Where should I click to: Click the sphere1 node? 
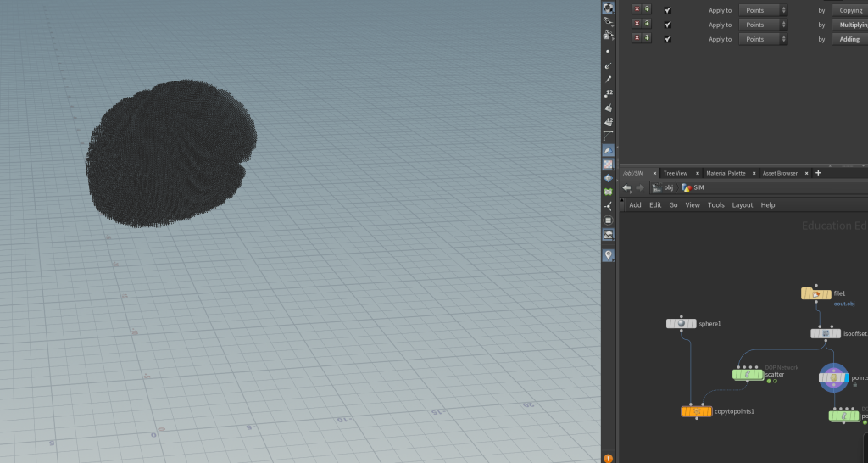click(682, 324)
